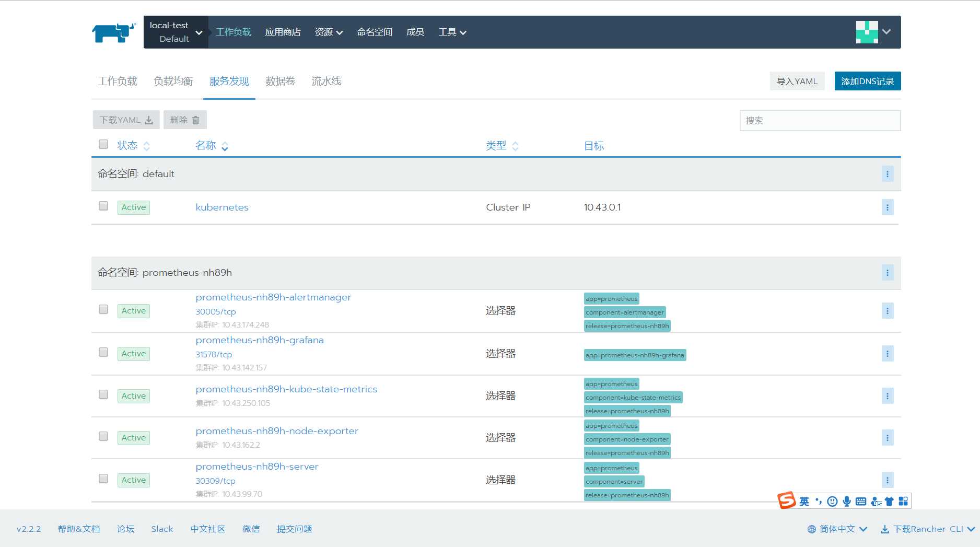Switch to the 工作负载 sub tab

(118, 81)
